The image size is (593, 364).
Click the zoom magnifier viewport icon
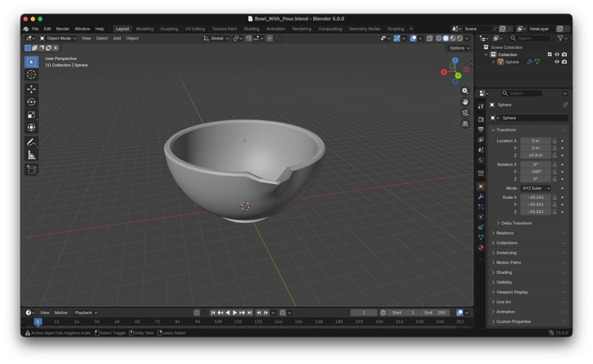[465, 91]
